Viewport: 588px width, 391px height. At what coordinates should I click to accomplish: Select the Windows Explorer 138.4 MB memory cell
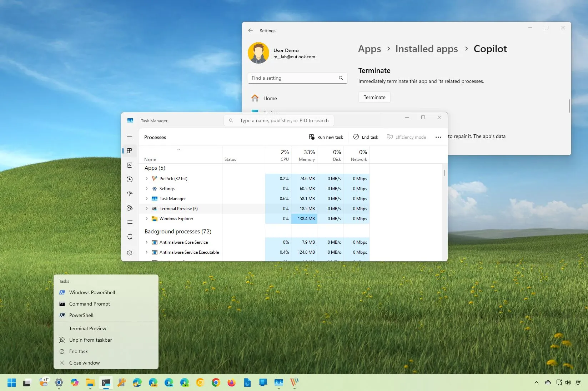point(304,219)
